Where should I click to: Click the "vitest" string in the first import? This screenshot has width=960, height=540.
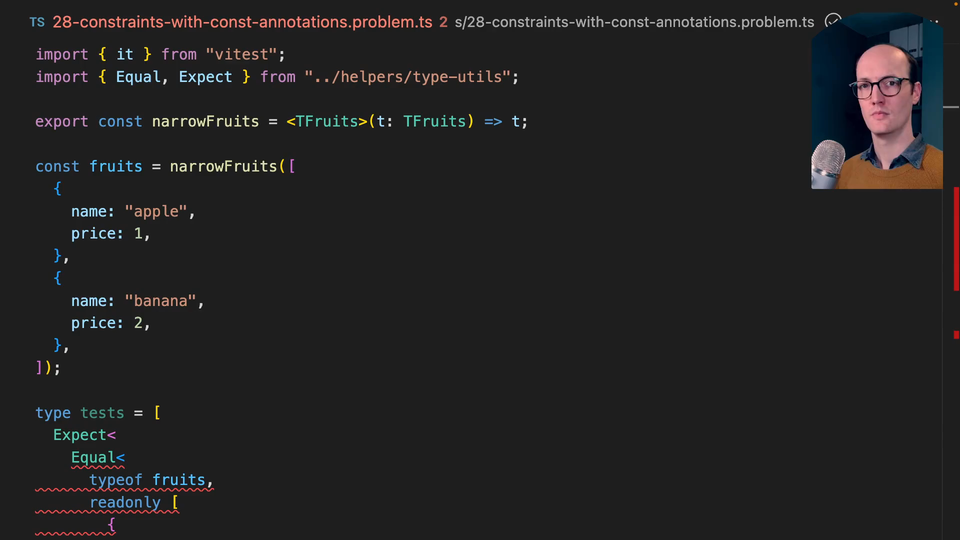(239, 54)
